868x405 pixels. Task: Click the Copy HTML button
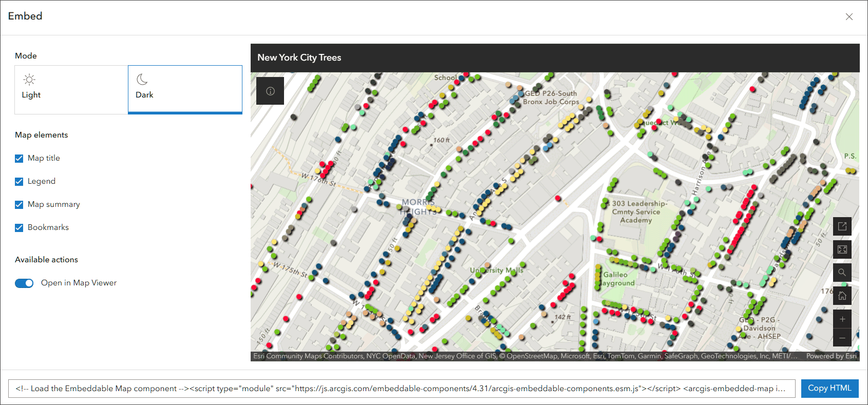[829, 388]
